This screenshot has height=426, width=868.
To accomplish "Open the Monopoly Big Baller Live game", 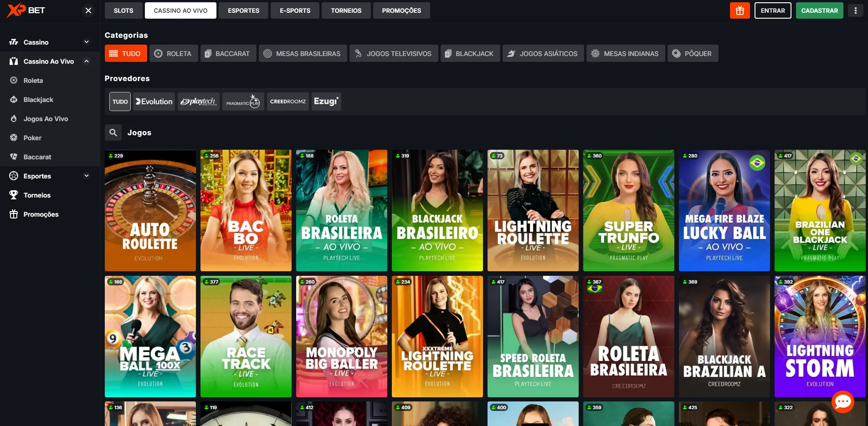I will tap(342, 336).
